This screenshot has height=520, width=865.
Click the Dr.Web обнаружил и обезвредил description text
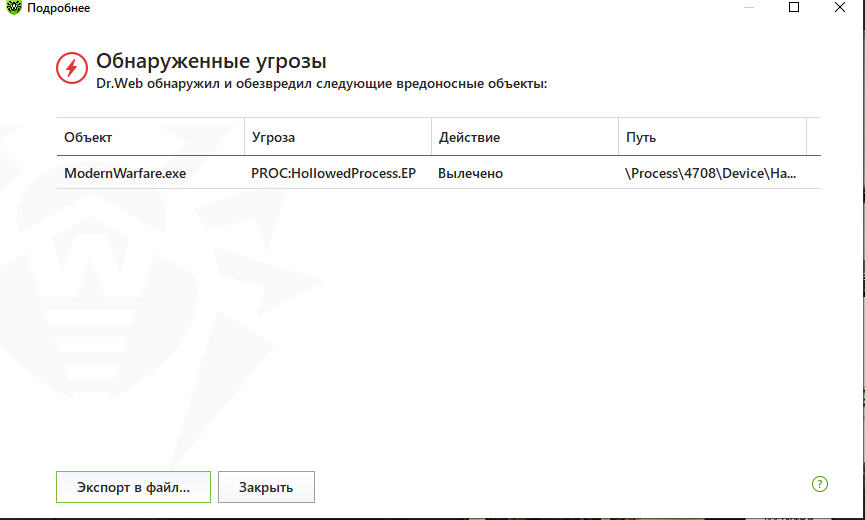pos(322,84)
